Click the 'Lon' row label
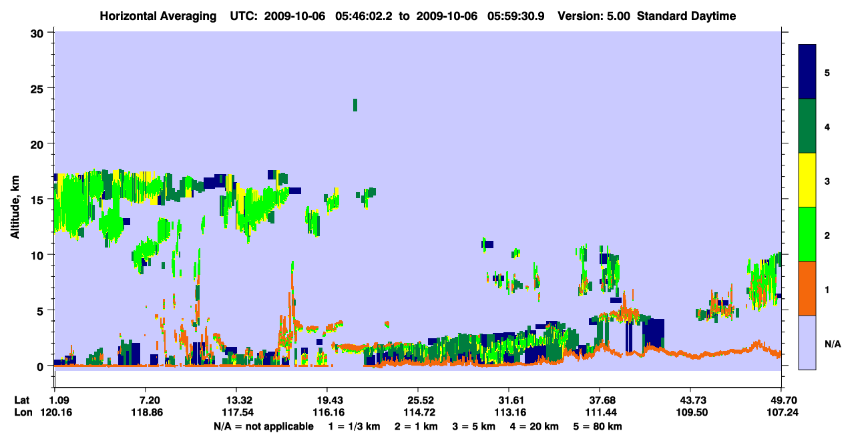This screenshot has height=445, width=868. coord(22,412)
